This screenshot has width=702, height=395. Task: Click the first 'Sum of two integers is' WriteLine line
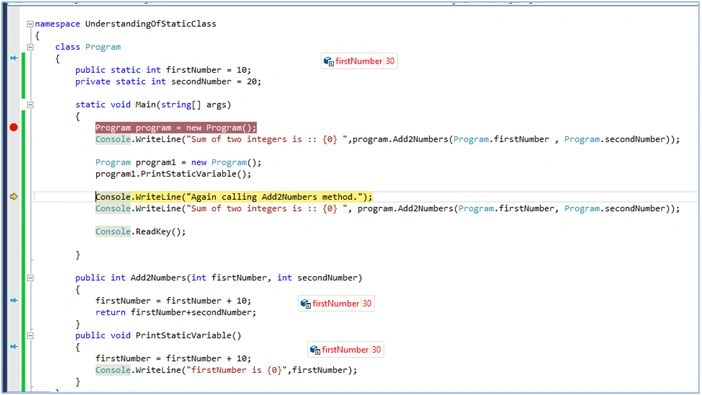click(387, 139)
